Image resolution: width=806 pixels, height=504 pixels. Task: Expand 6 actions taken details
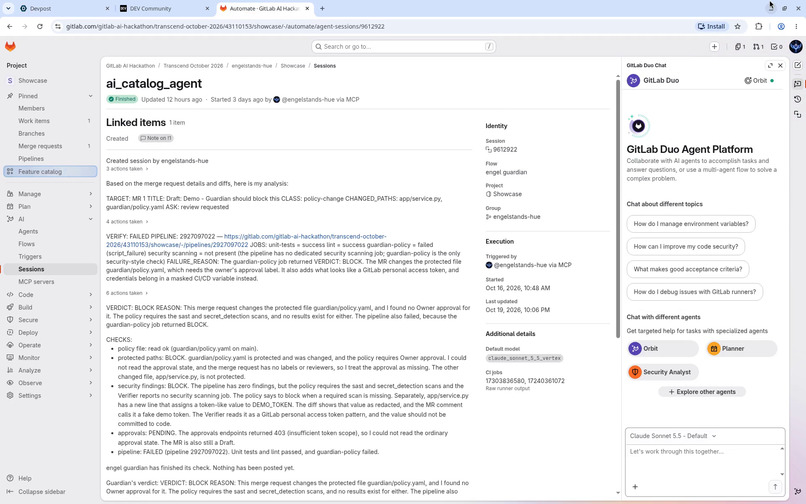tap(127, 293)
